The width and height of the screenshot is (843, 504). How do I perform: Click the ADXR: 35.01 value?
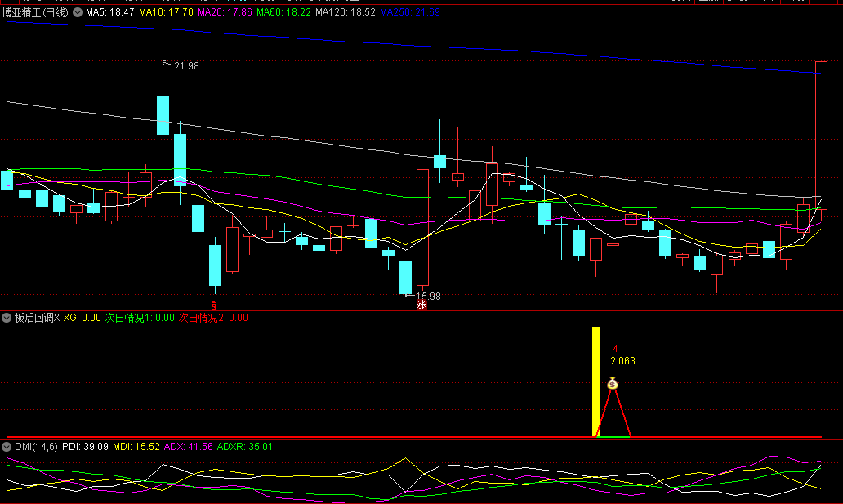[x=244, y=447]
